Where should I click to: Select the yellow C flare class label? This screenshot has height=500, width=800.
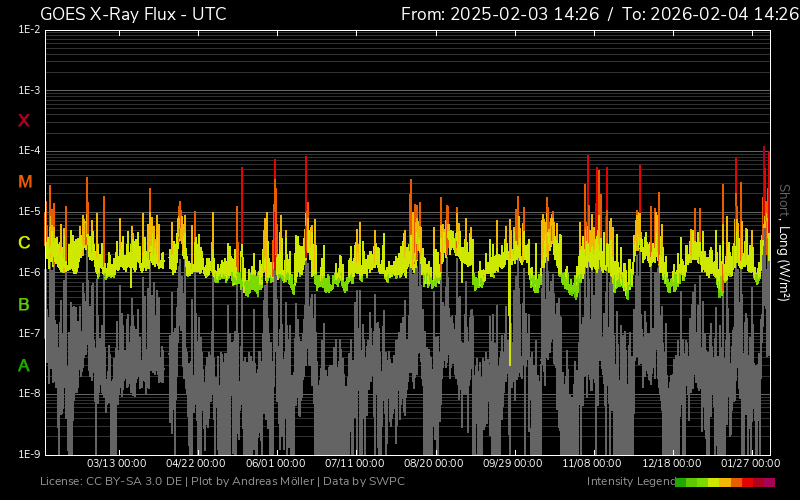pos(24,243)
